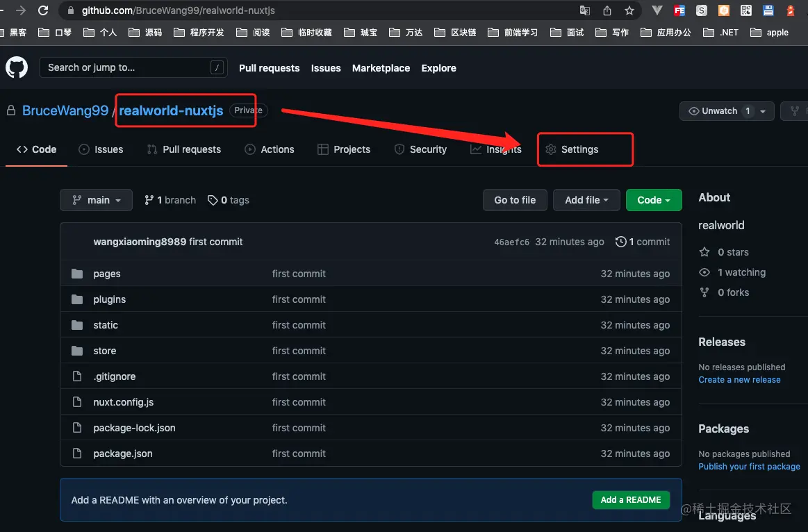Click the commit history clock icon
Viewport: 808px width, 532px height.
pyautogui.click(x=620, y=242)
